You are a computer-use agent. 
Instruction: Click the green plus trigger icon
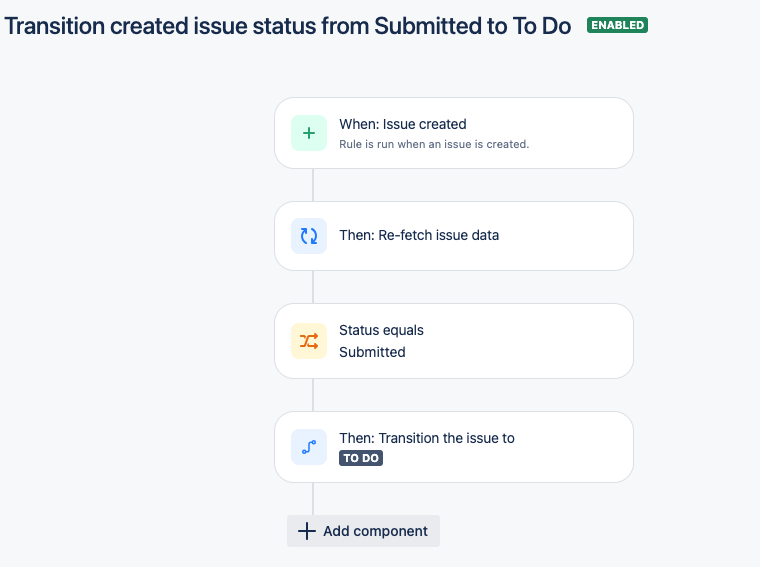[309, 133]
